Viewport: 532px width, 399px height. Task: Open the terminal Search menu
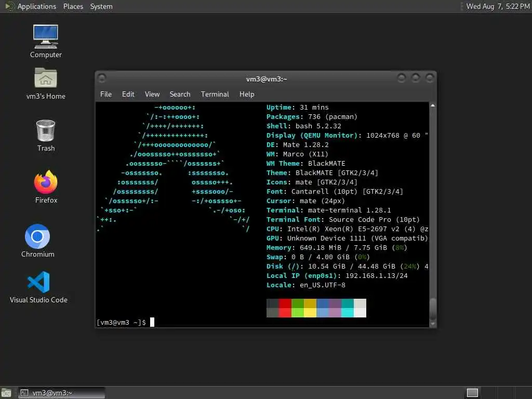pyautogui.click(x=180, y=94)
